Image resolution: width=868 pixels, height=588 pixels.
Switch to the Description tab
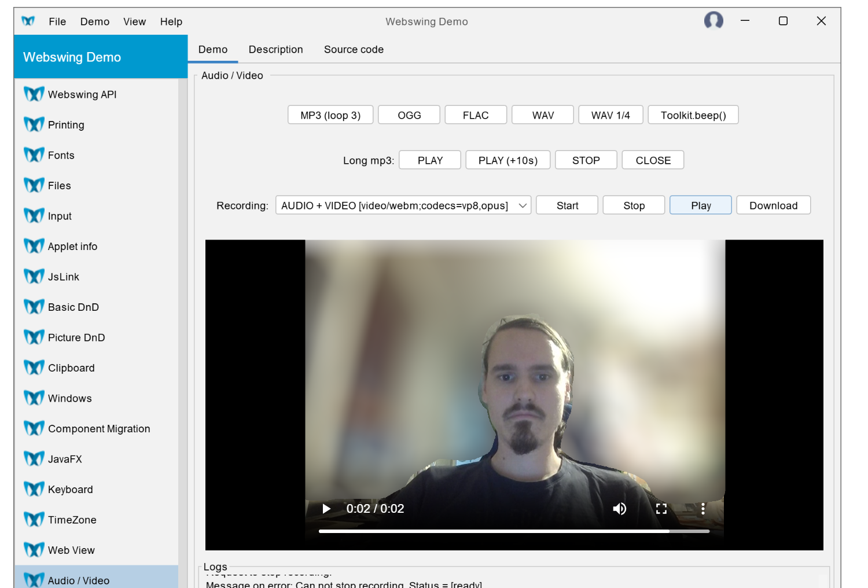click(275, 50)
